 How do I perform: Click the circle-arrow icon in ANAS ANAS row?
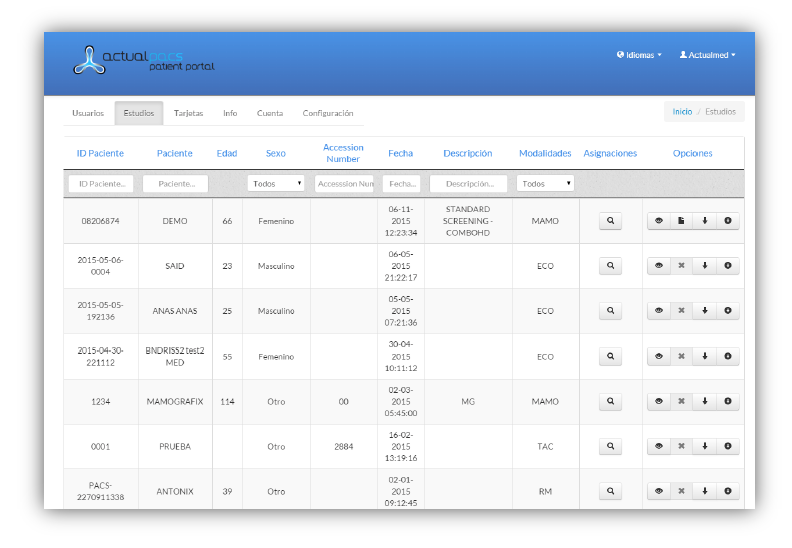(728, 311)
